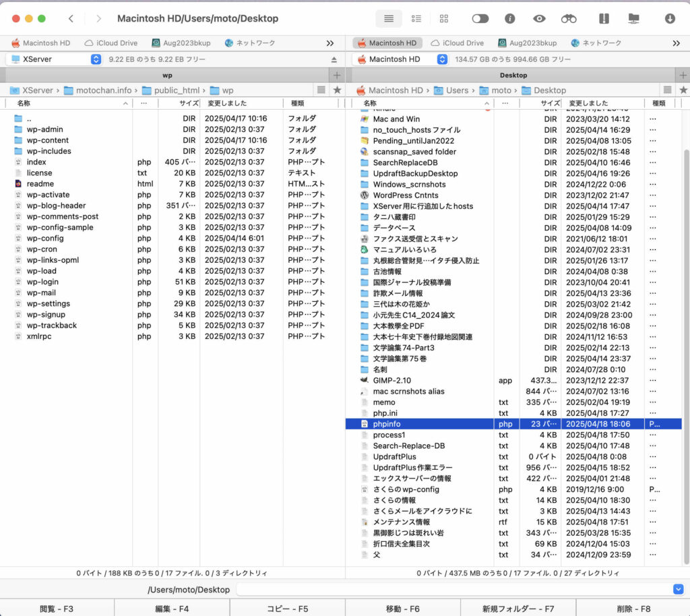Select the wp-admin folder icon
Viewport: 690px width, 616px height.
click(x=18, y=129)
